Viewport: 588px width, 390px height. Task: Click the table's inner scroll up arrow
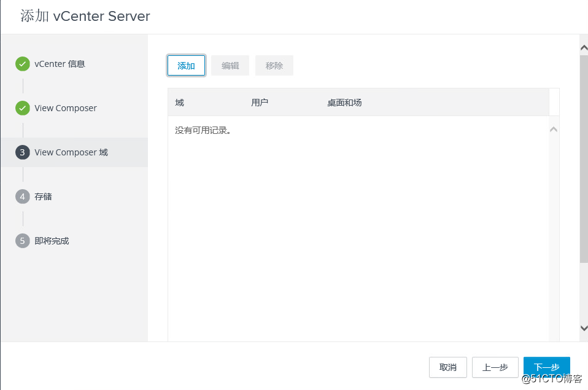tap(554, 130)
